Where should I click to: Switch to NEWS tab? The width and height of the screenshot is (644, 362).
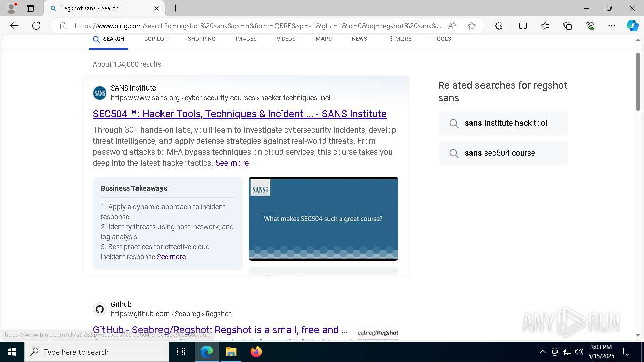359,39
